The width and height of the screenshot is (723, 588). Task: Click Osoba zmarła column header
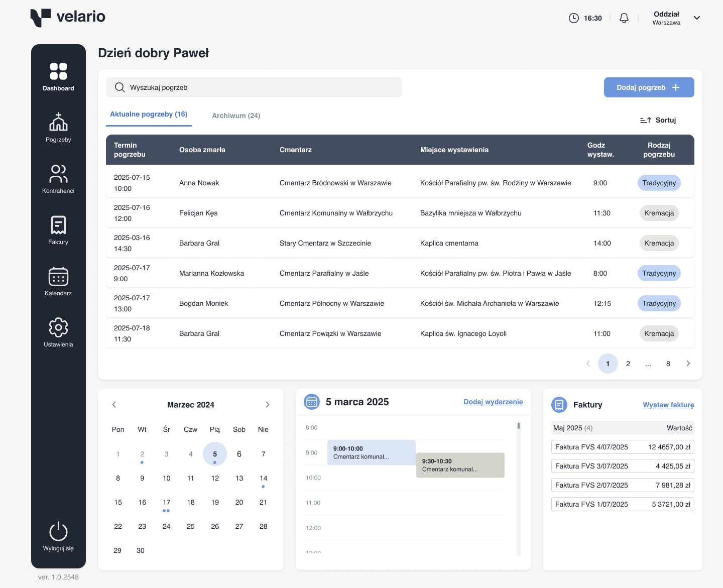(x=202, y=150)
